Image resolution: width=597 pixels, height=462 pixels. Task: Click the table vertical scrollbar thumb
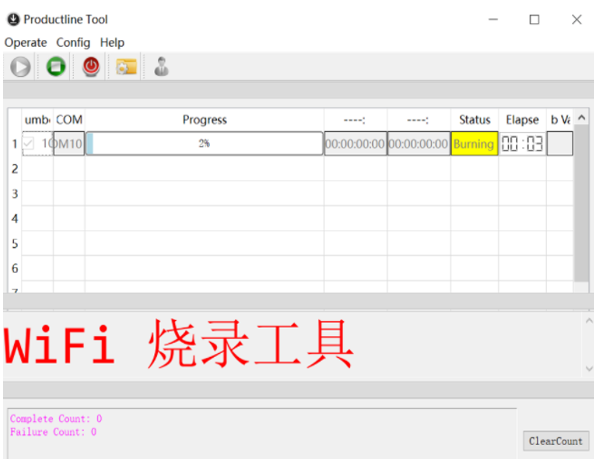(581, 204)
